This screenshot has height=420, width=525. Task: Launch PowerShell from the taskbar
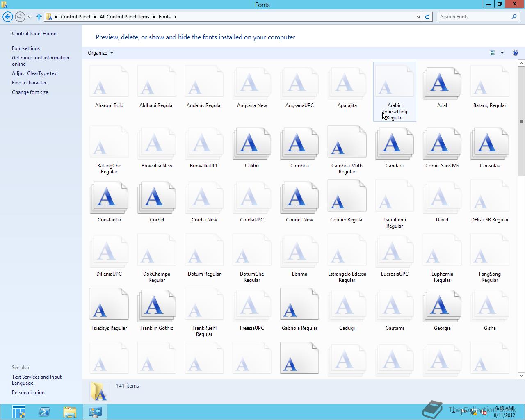click(x=44, y=412)
